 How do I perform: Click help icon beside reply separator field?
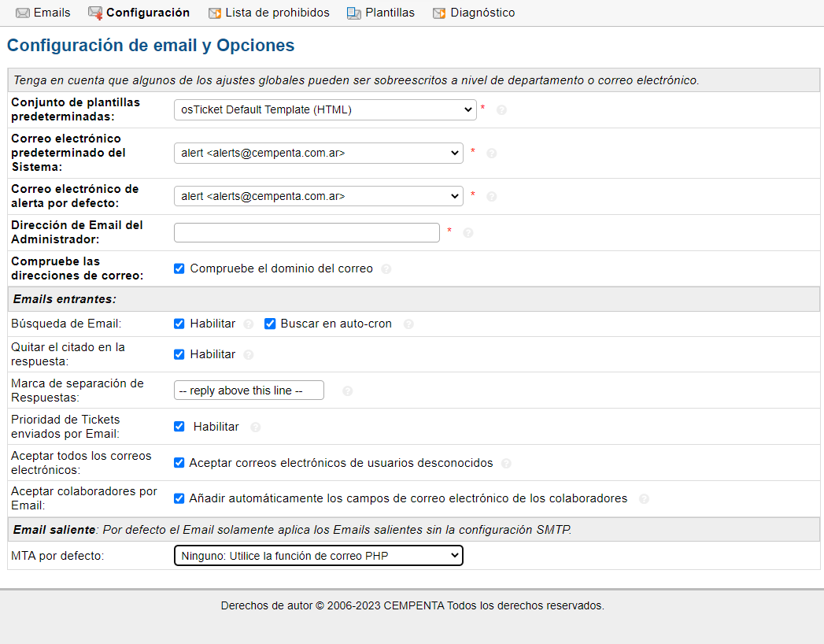tap(347, 391)
